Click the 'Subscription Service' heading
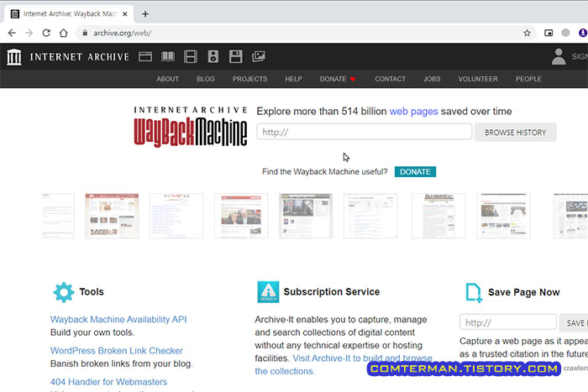This screenshot has width=588, height=392. pos(332,291)
